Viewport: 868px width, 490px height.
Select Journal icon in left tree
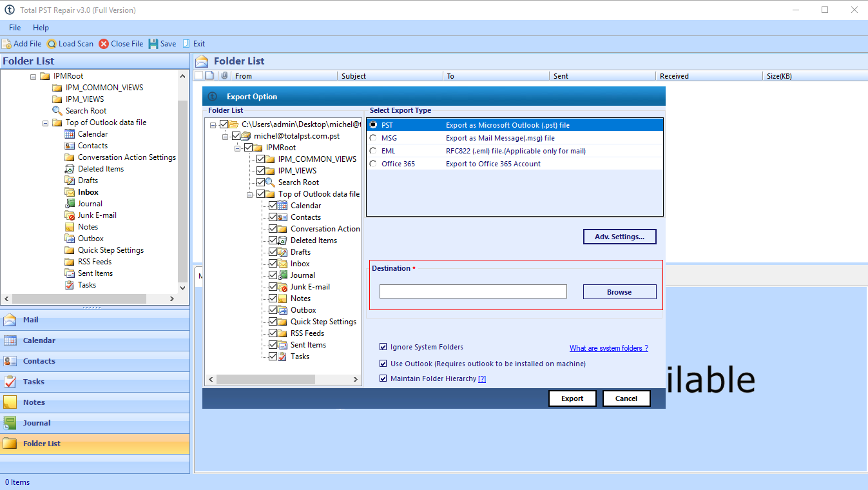[70, 204]
